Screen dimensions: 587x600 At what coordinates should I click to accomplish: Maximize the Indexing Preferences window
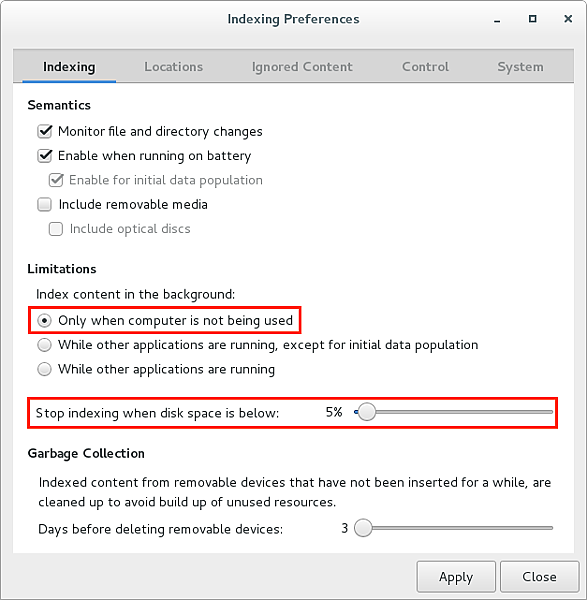click(532, 19)
